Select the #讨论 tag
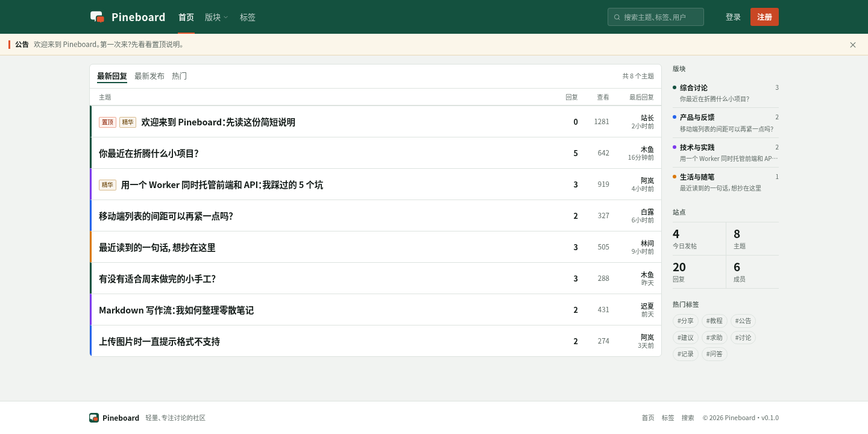 pos(743,338)
